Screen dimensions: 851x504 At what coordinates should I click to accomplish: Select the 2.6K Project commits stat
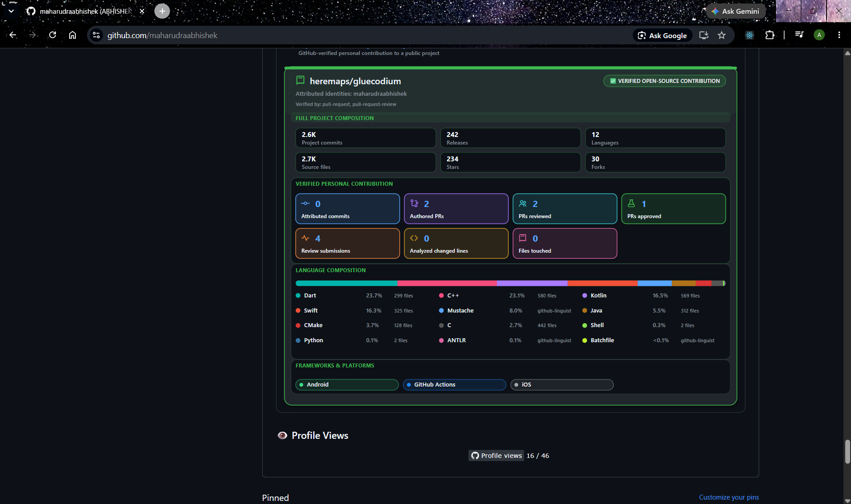coord(365,138)
